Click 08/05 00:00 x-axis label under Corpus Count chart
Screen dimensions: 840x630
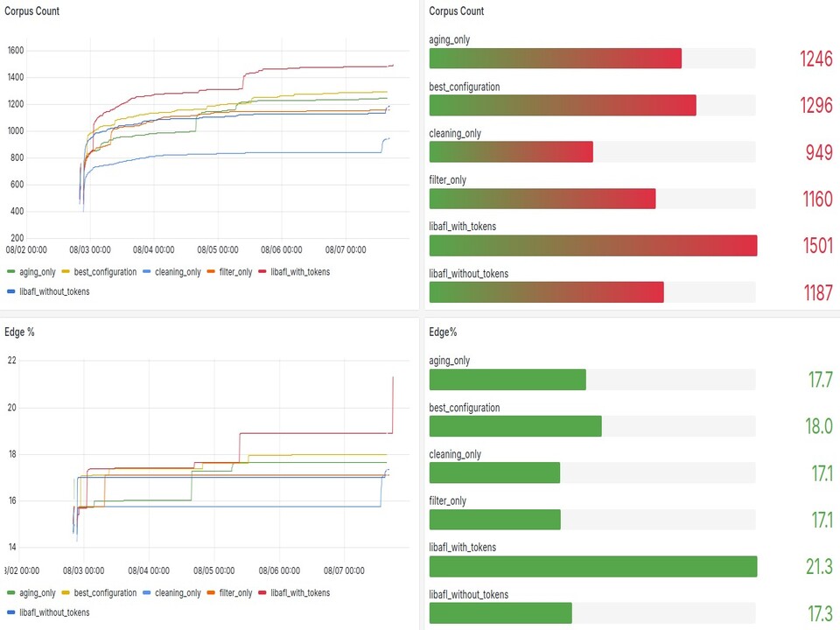tap(218, 249)
